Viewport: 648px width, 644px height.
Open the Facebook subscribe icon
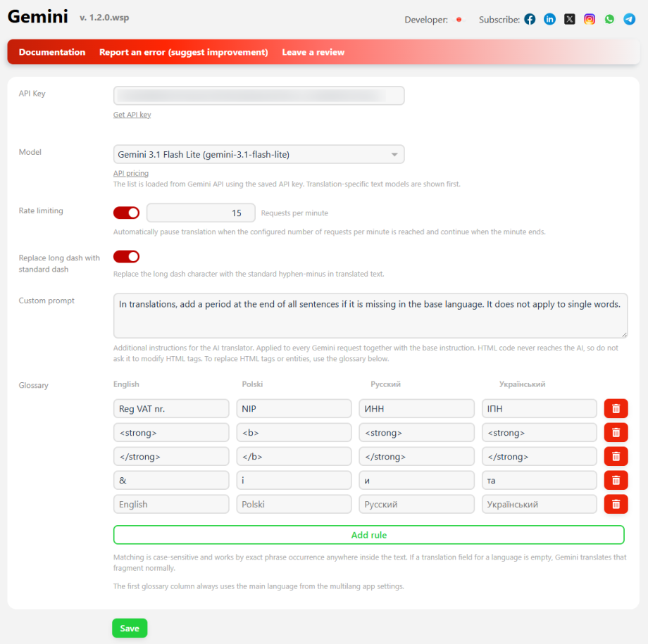pos(530,19)
